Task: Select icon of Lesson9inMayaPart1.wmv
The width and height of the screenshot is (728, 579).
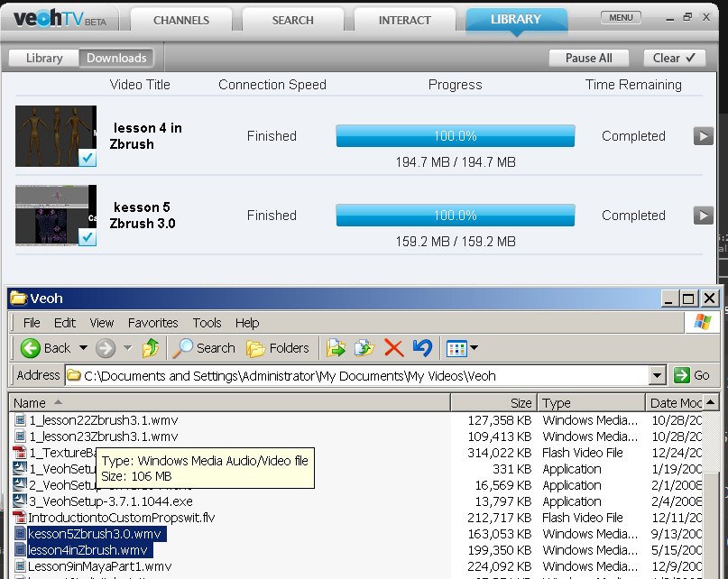Action: click(20, 566)
